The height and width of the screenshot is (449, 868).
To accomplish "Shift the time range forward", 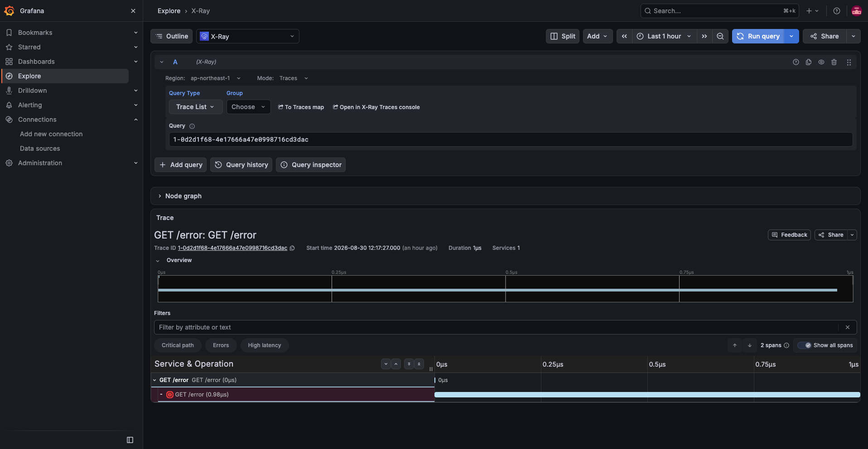I will (x=704, y=36).
